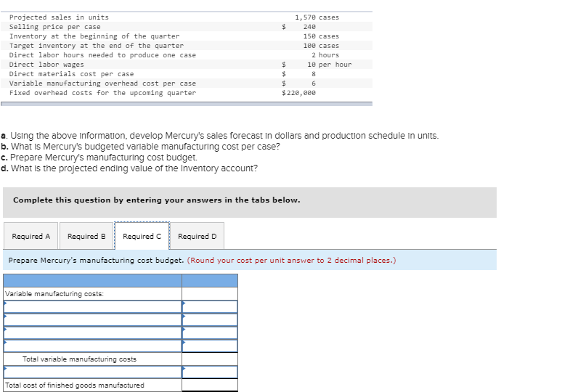Click the 'Total cost of finished goods manufactured' label

pos(75,385)
